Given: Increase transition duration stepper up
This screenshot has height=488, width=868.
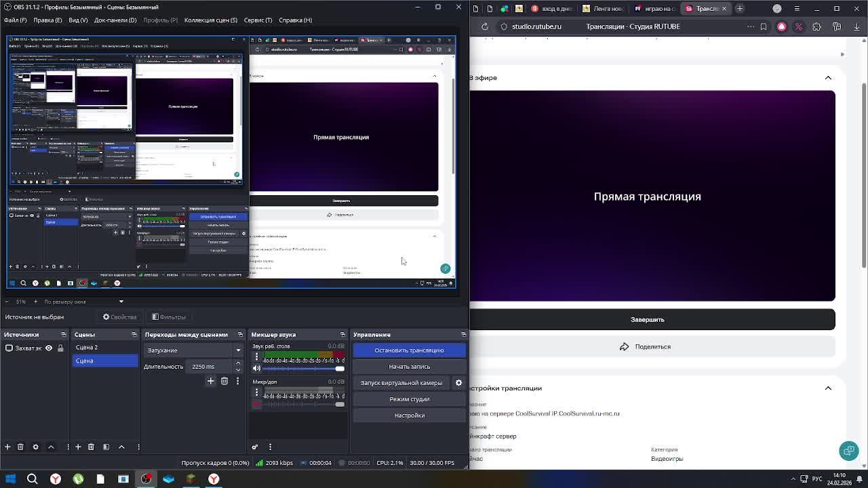Looking at the screenshot, I should [237, 364].
